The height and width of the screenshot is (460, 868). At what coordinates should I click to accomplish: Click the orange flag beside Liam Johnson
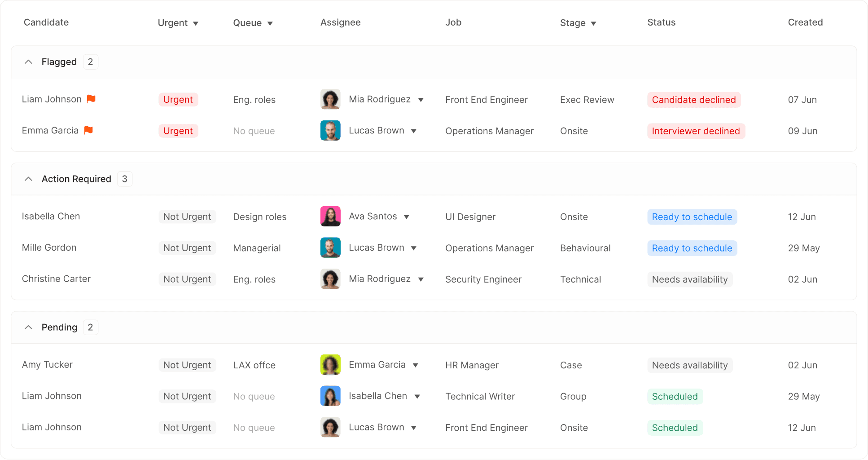pos(91,99)
